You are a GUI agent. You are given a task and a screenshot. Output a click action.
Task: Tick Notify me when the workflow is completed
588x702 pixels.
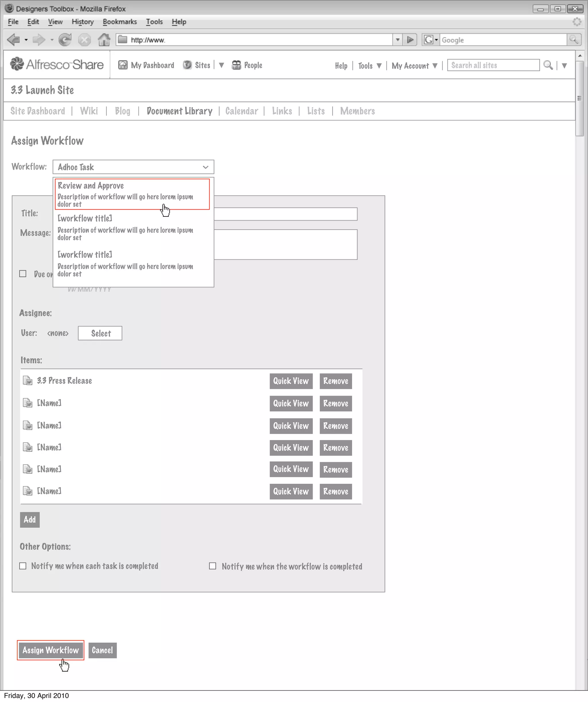[x=212, y=566]
